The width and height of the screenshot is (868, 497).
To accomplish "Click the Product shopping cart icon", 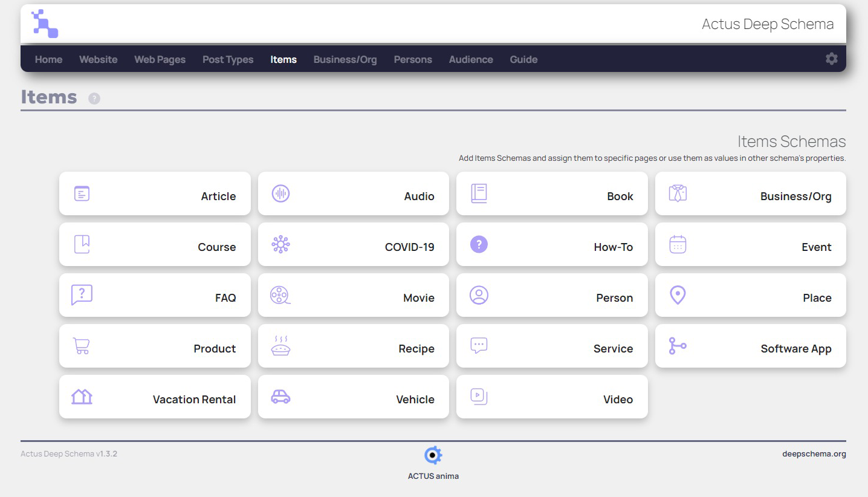I will [x=82, y=346].
